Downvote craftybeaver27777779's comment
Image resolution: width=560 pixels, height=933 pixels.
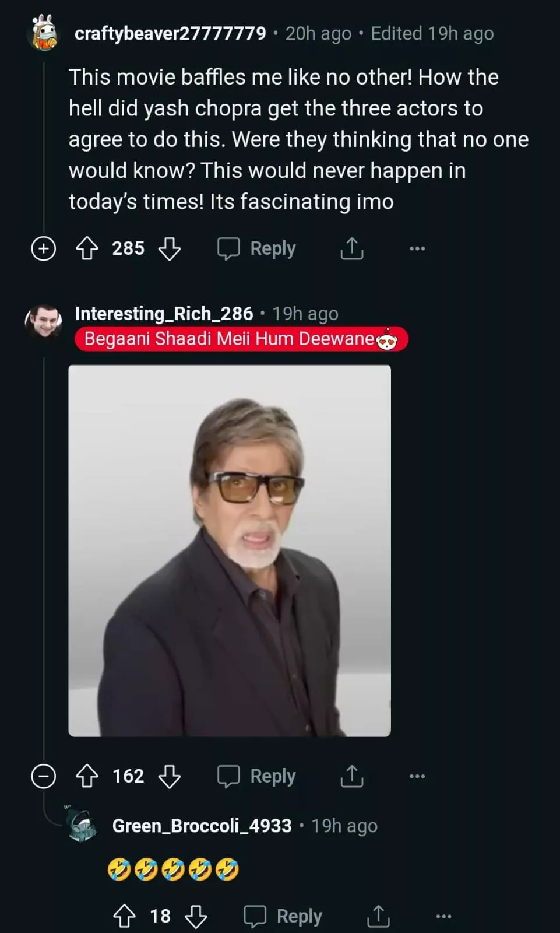click(170, 248)
